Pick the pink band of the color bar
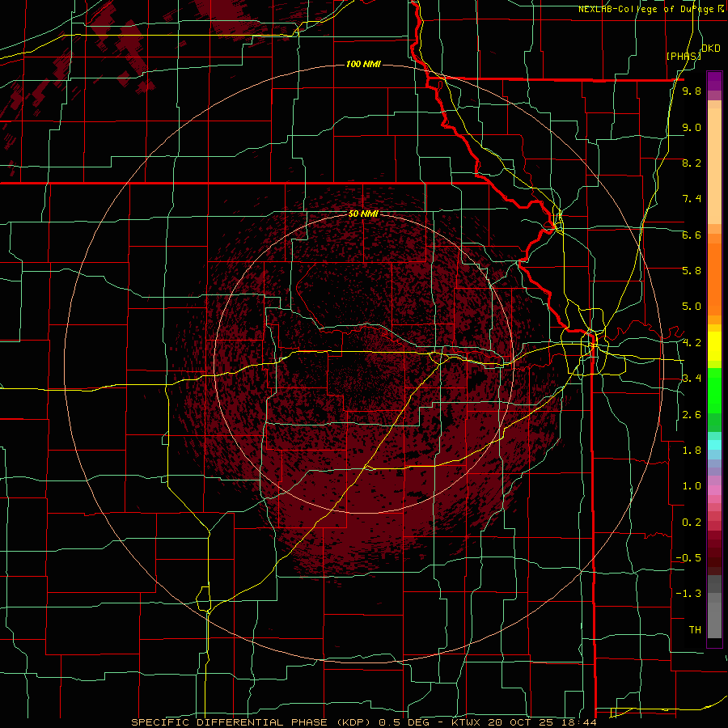 [714, 490]
